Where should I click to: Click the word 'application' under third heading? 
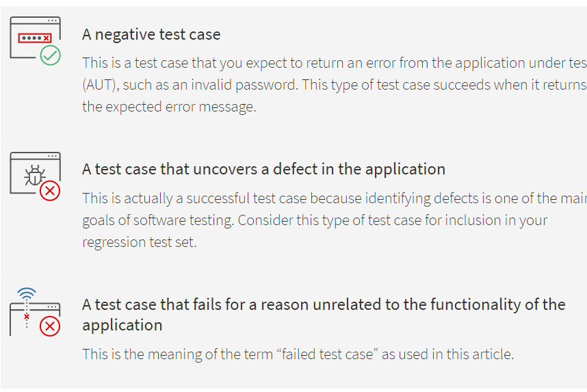(x=122, y=326)
